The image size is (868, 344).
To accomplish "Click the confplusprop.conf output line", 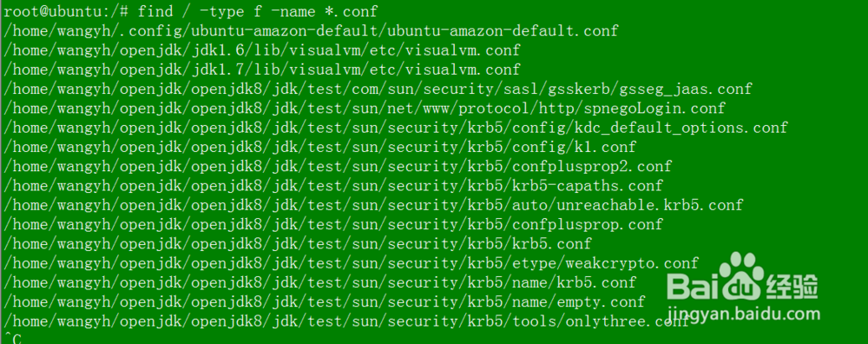I will tap(332, 224).
